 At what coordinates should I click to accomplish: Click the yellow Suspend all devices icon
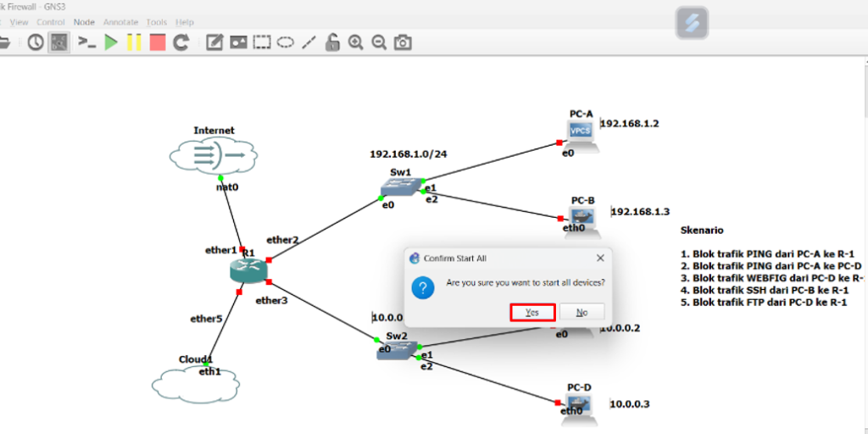(134, 42)
